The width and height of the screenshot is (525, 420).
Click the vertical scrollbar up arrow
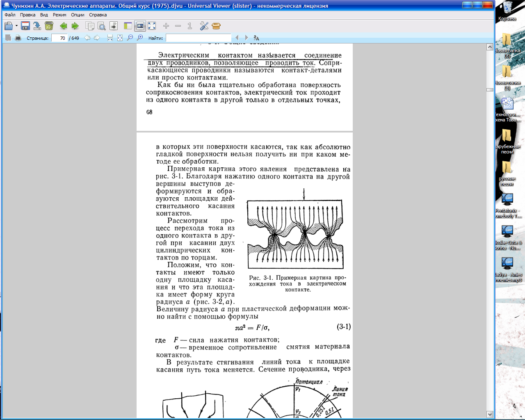[x=490, y=47]
